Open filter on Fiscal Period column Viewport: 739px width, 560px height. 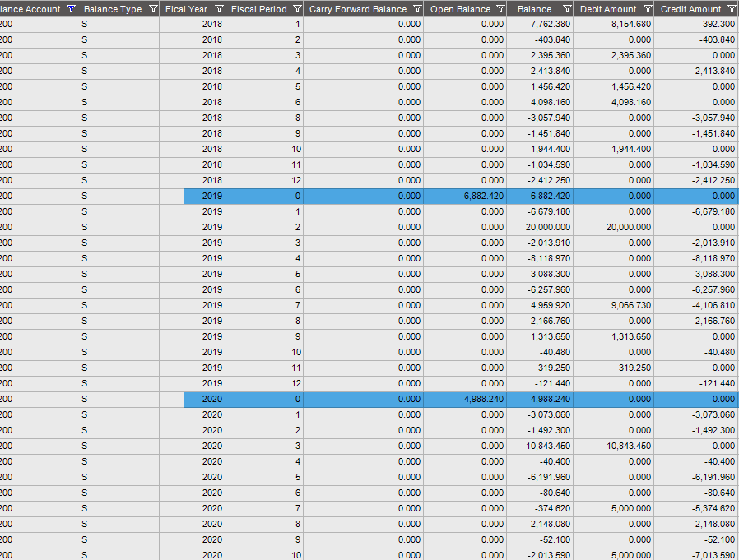point(297,8)
